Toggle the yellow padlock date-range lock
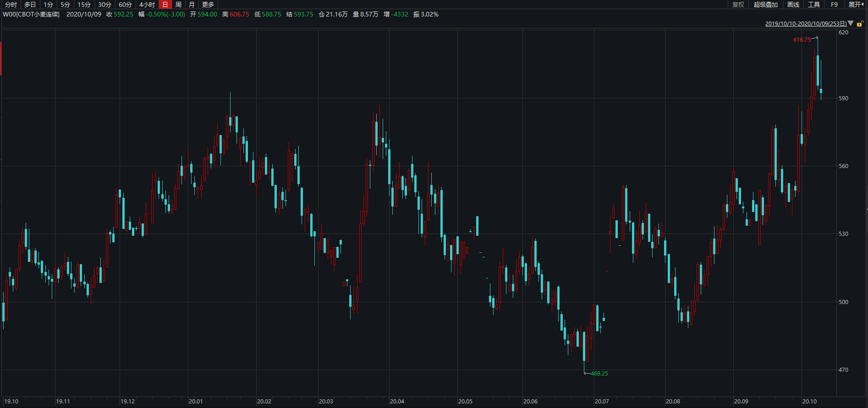Image resolution: width=868 pixels, height=408 pixels. [860, 23]
